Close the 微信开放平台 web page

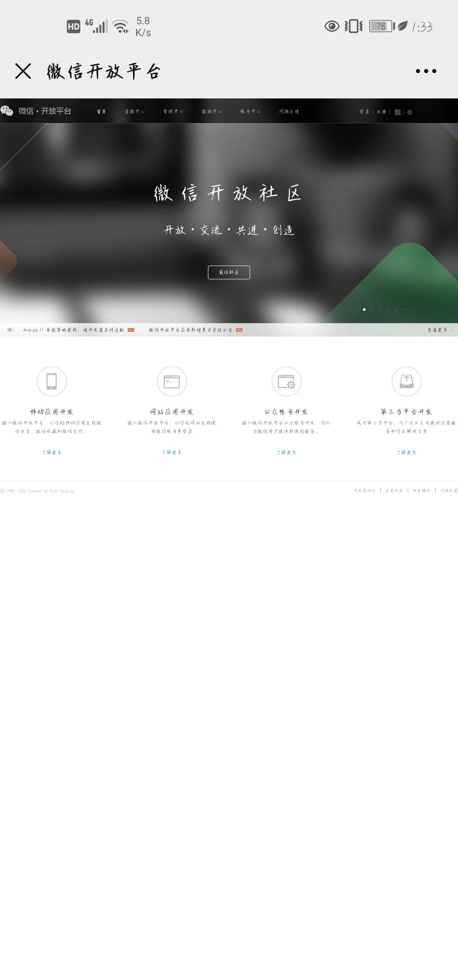click(x=23, y=71)
